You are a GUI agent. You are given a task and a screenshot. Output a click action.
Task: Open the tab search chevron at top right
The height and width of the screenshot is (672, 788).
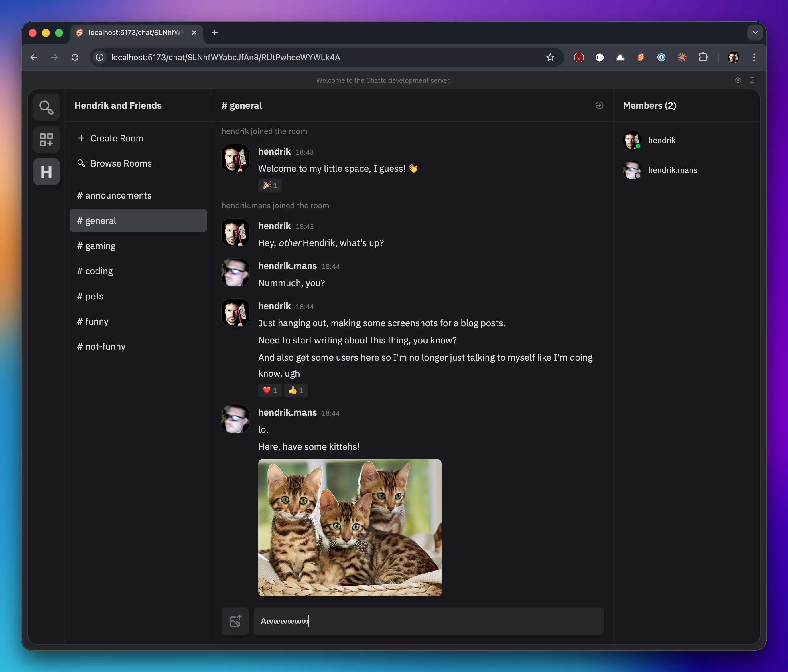tap(755, 33)
